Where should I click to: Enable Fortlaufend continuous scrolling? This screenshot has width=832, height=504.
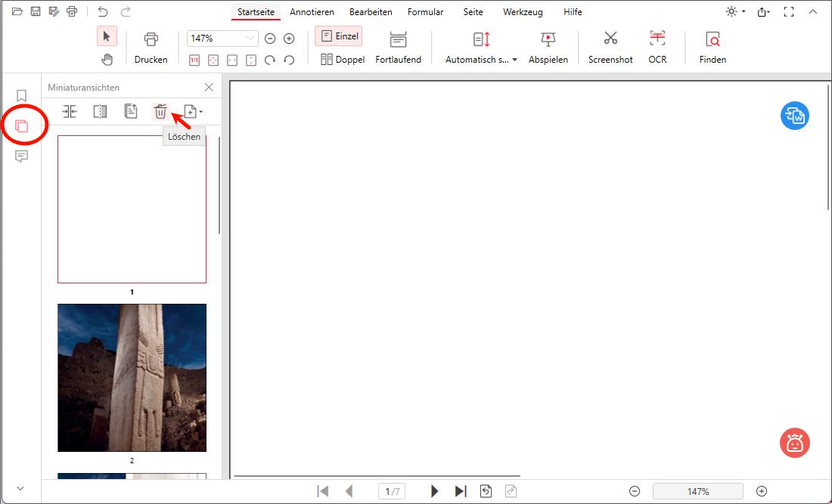(398, 47)
